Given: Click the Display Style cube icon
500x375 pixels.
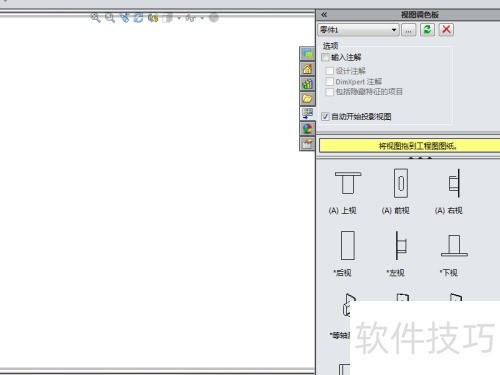Looking at the screenshot, I should tap(168, 18).
